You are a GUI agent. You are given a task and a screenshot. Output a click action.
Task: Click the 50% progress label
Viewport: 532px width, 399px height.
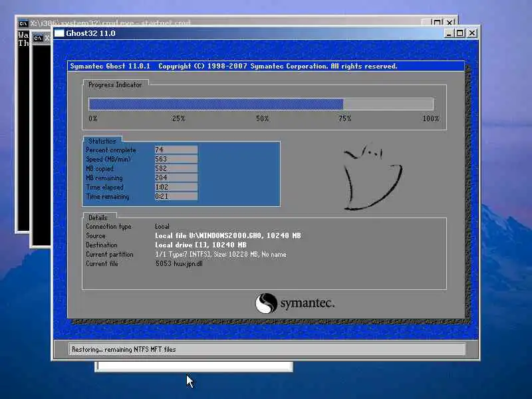point(262,118)
